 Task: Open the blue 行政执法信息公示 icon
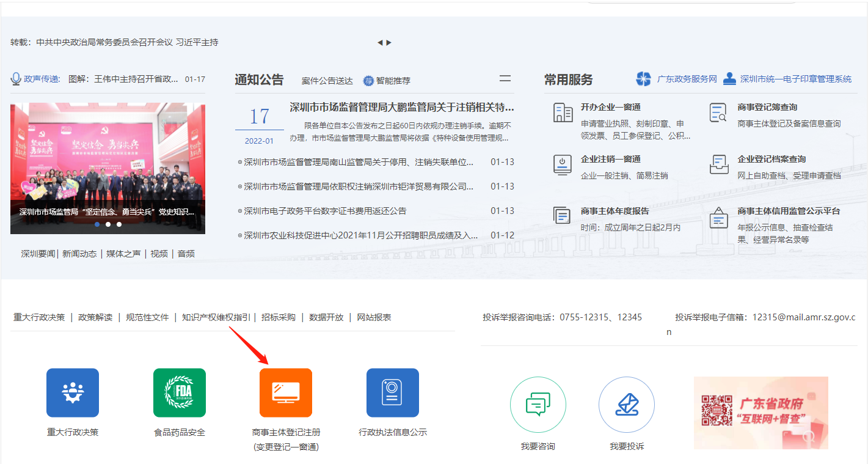click(392, 392)
